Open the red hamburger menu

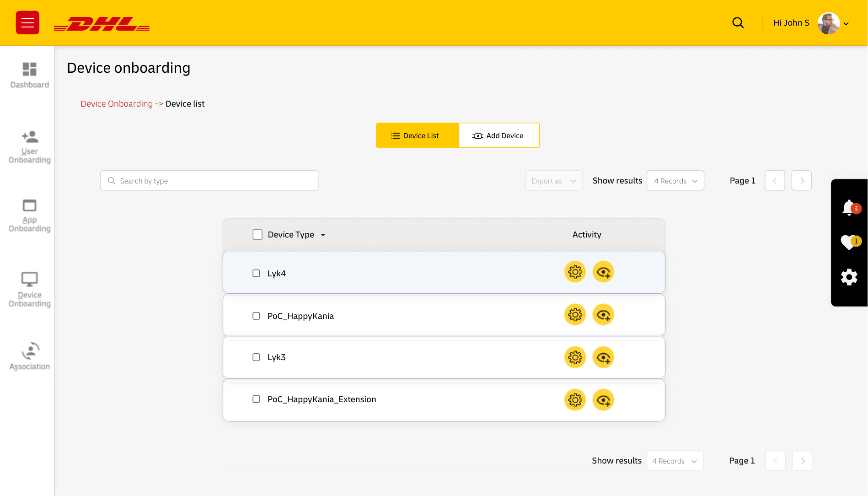(27, 22)
